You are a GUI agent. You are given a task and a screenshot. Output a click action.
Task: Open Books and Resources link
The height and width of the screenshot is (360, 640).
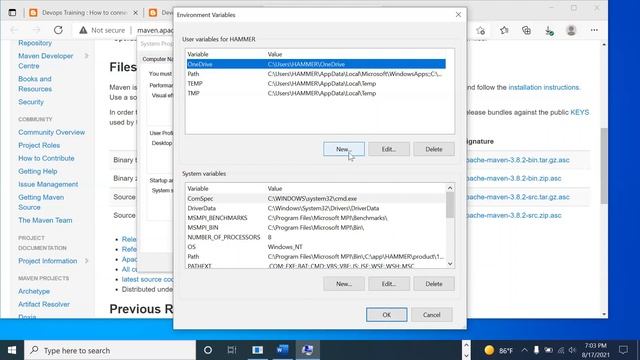point(35,84)
